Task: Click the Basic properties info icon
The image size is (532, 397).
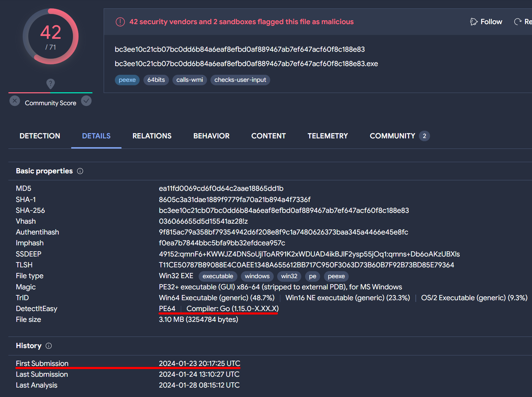Action: [x=80, y=171]
